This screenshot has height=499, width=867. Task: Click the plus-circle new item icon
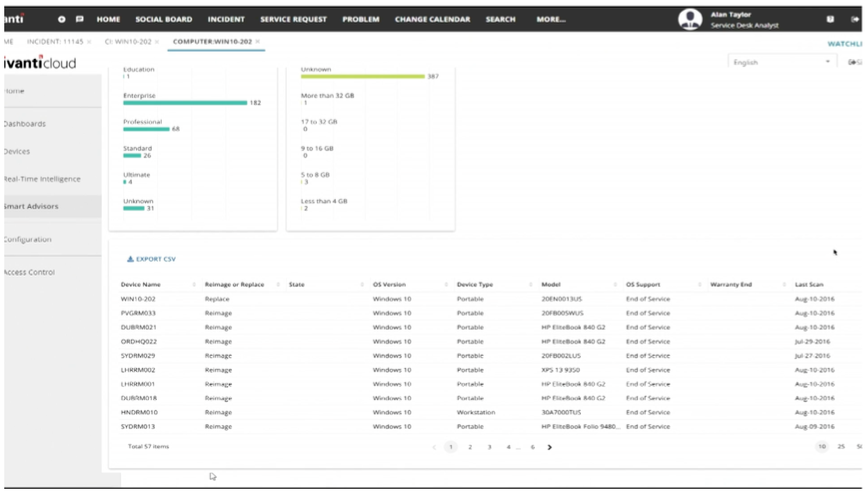tap(61, 19)
